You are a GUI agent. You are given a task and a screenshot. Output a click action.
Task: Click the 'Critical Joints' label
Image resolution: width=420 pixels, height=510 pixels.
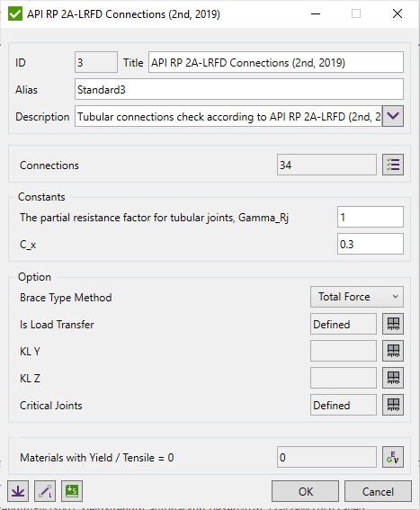(x=50, y=406)
